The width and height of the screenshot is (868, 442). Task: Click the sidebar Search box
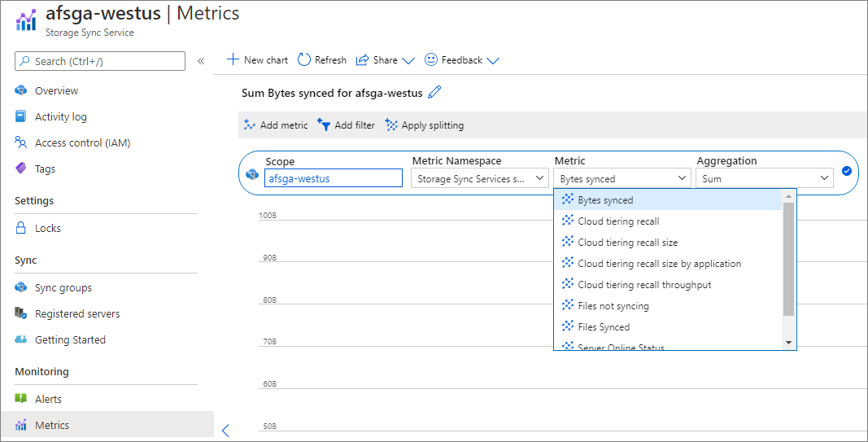coord(100,61)
